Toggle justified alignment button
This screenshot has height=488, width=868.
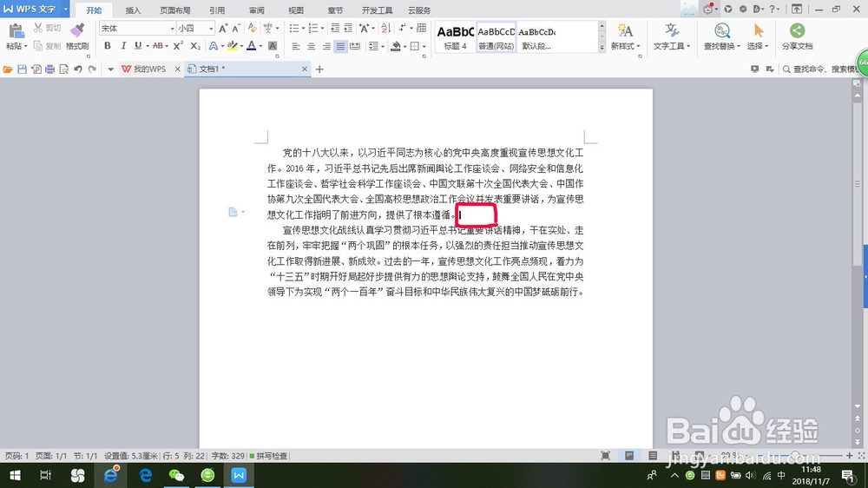(340, 46)
